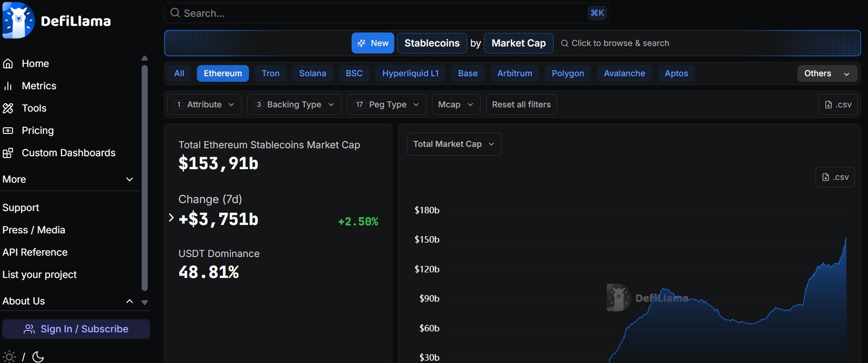Click the DefiLlama llama logo

point(19,20)
